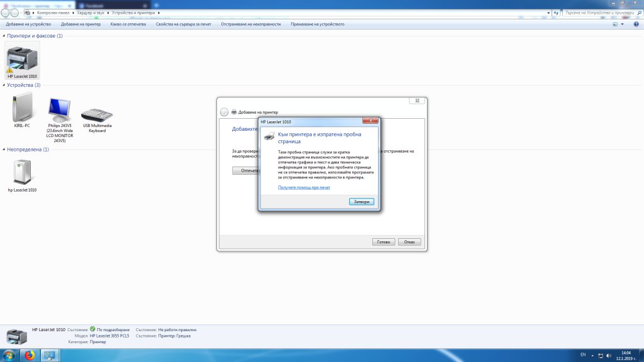The image size is (644, 362).
Task: Click the volume speaker tray icon
Action: tap(609, 356)
